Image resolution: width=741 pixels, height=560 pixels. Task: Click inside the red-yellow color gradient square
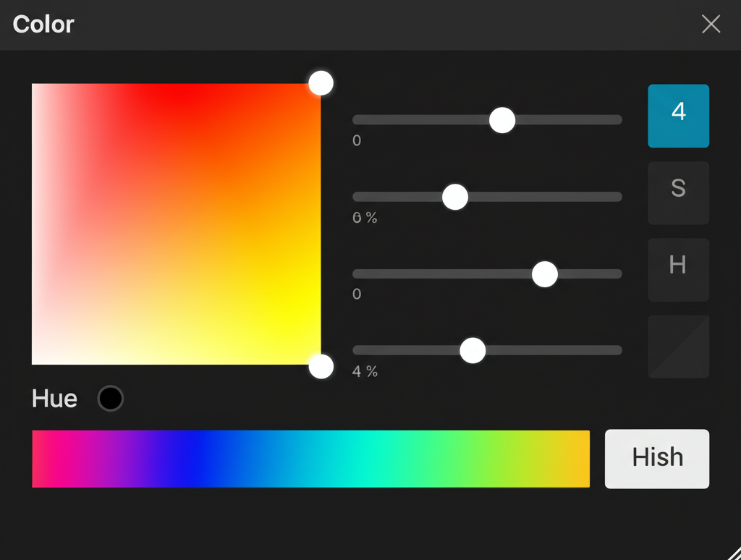[177, 224]
